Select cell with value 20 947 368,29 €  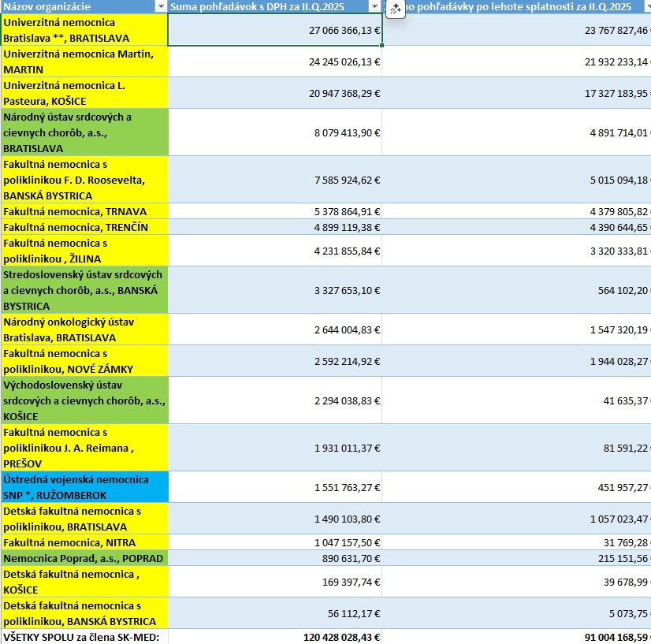click(275, 93)
